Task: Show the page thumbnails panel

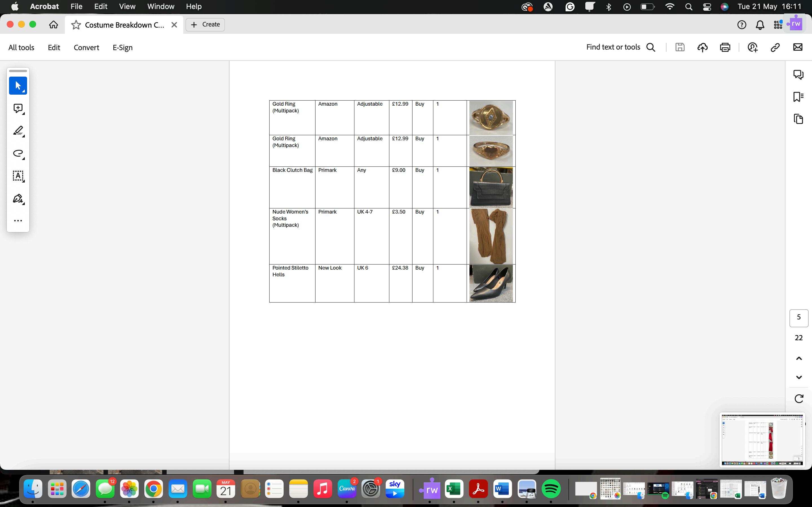Action: click(798, 119)
